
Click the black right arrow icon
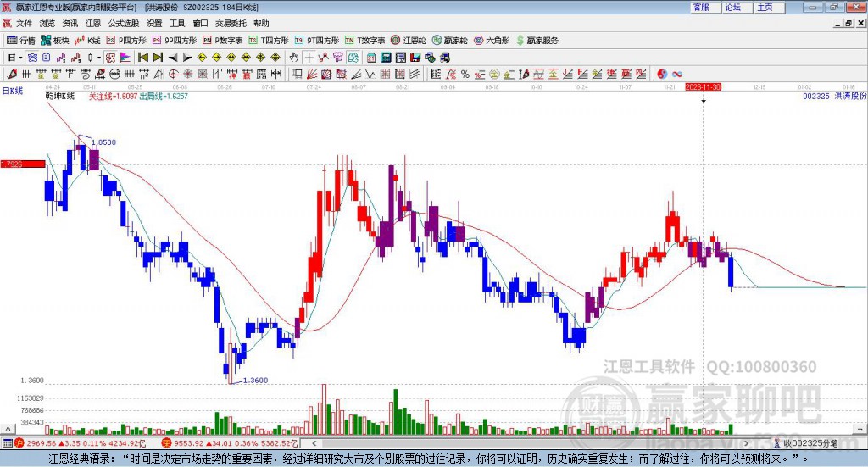pyautogui.click(x=187, y=58)
